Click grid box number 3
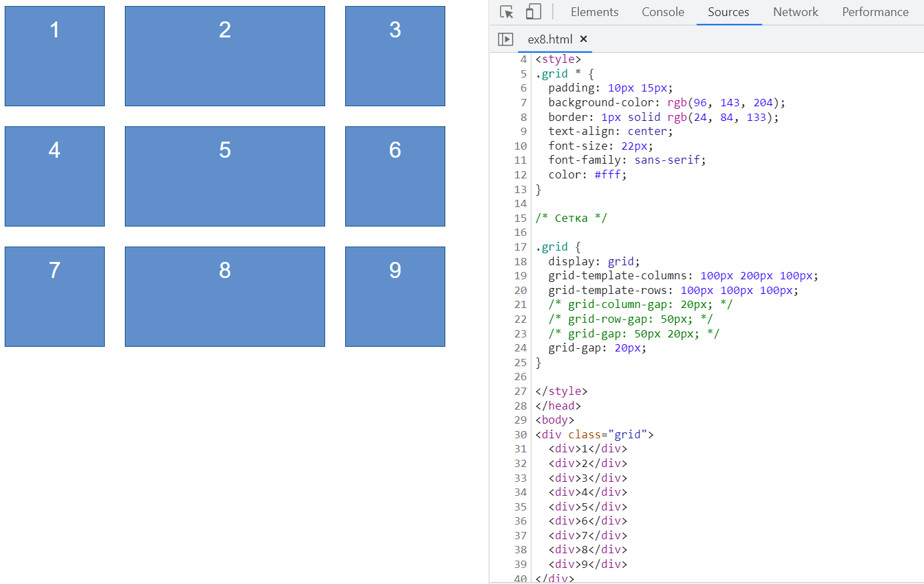Screen dimensions: 924x584 (395, 56)
